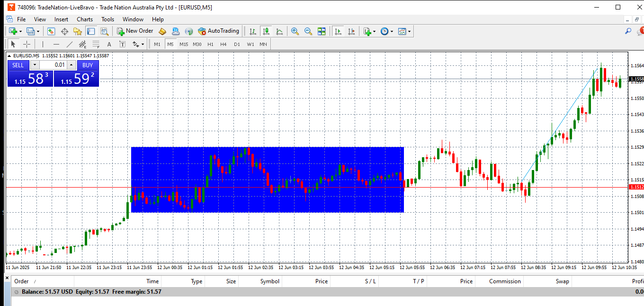The image size is (644, 306).
Task: Click the 0.01 lot size field
Action: click(x=53, y=65)
